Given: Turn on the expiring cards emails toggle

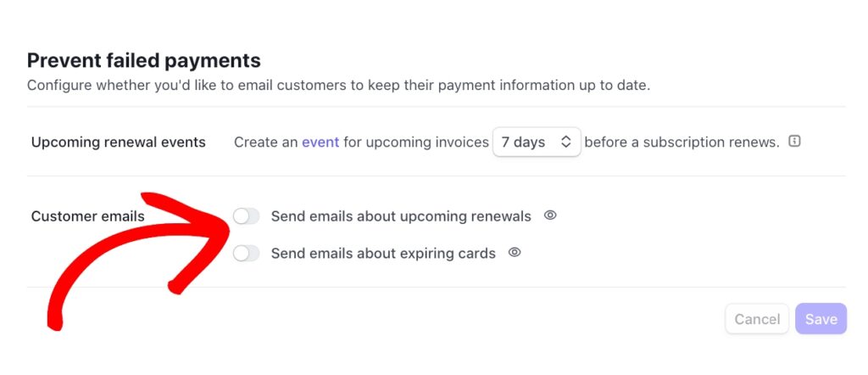Looking at the screenshot, I should point(246,253).
